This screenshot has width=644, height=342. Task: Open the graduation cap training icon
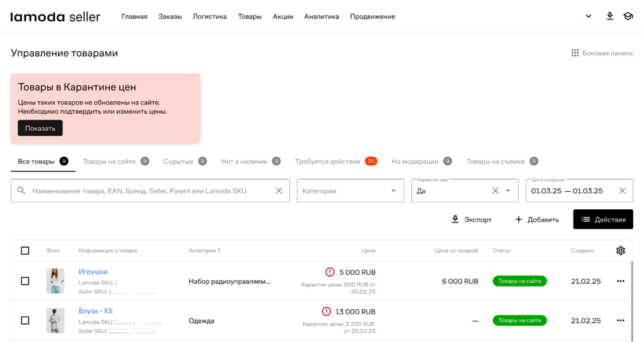pyautogui.click(x=628, y=16)
